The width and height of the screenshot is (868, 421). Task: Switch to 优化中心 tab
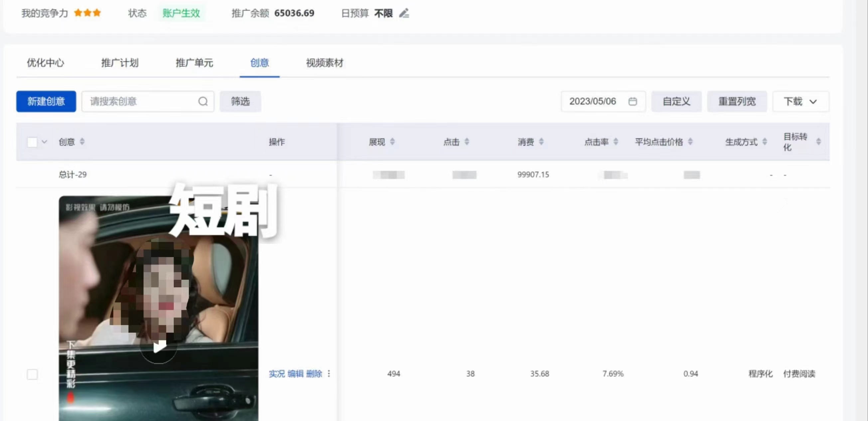(x=46, y=63)
